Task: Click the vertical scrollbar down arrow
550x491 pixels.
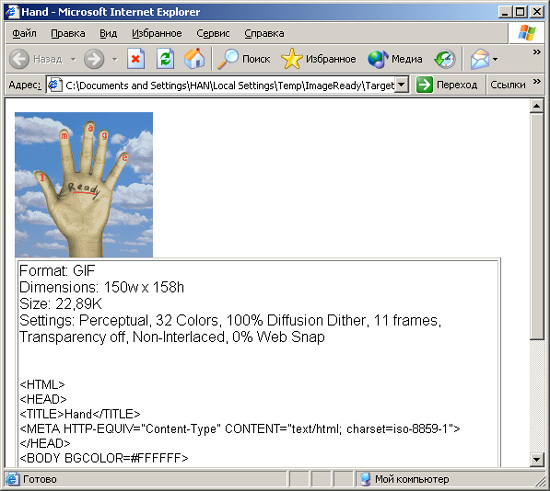Action: click(x=537, y=459)
